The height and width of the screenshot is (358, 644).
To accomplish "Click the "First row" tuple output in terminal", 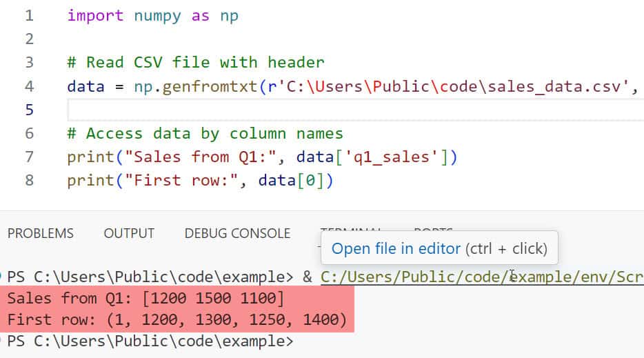I will pyautogui.click(x=176, y=319).
